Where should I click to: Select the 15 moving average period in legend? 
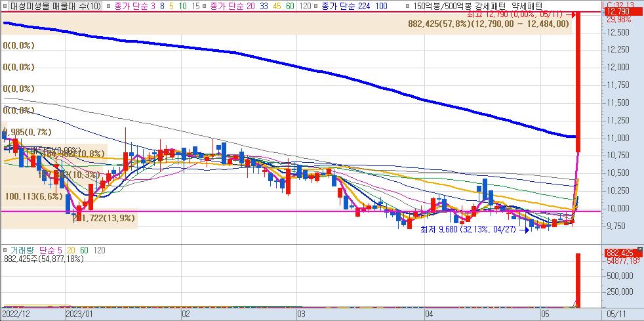(x=195, y=6)
